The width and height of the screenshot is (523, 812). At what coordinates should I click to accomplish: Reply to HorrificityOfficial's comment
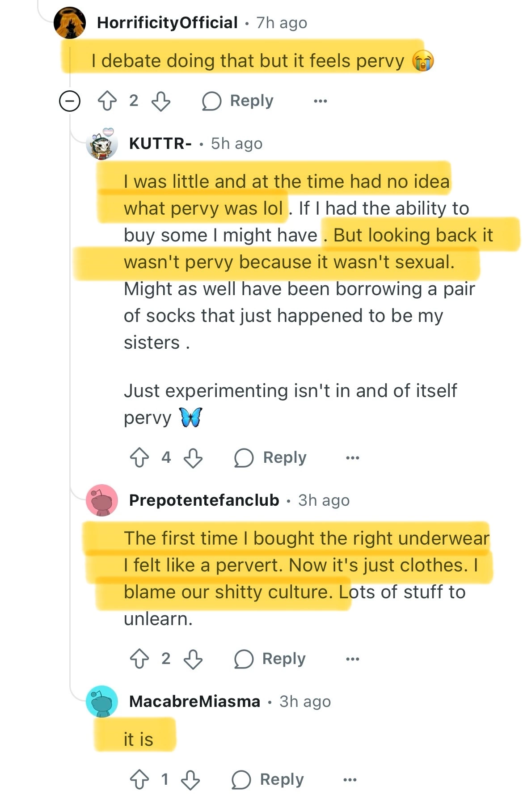coord(237,101)
